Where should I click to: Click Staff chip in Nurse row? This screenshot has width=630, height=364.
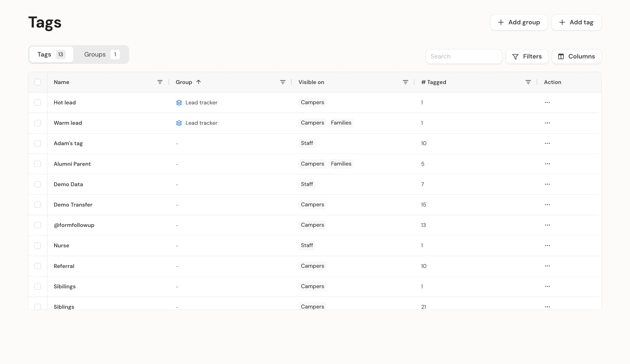click(x=307, y=245)
